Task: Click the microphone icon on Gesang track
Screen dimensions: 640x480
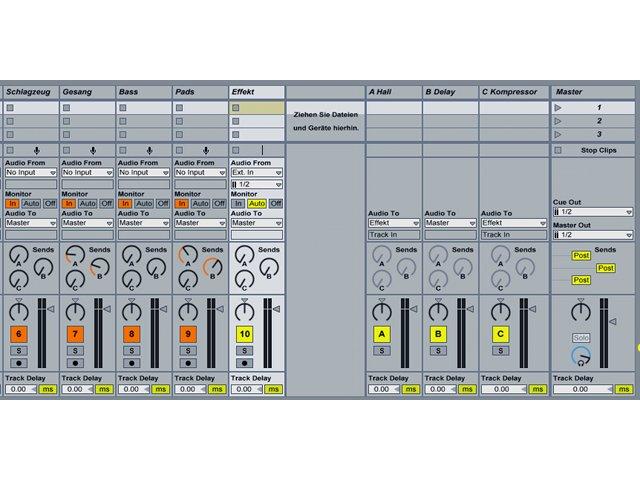Action: click(x=93, y=151)
